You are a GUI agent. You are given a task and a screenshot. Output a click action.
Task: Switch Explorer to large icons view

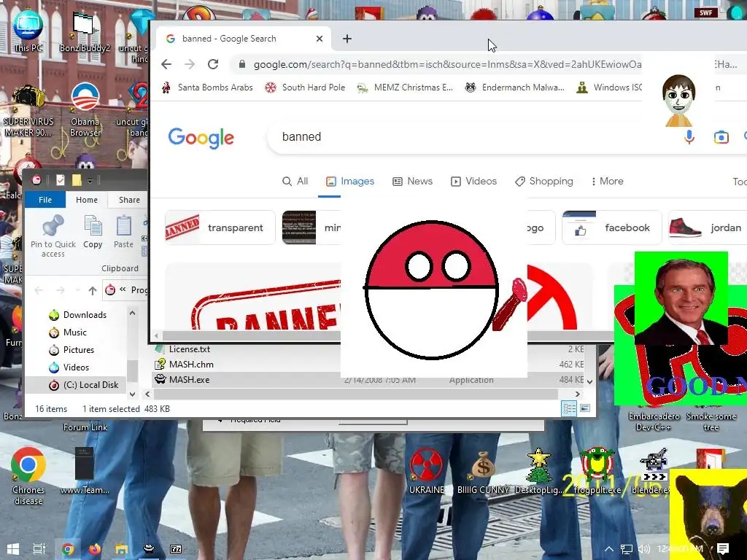coord(585,408)
